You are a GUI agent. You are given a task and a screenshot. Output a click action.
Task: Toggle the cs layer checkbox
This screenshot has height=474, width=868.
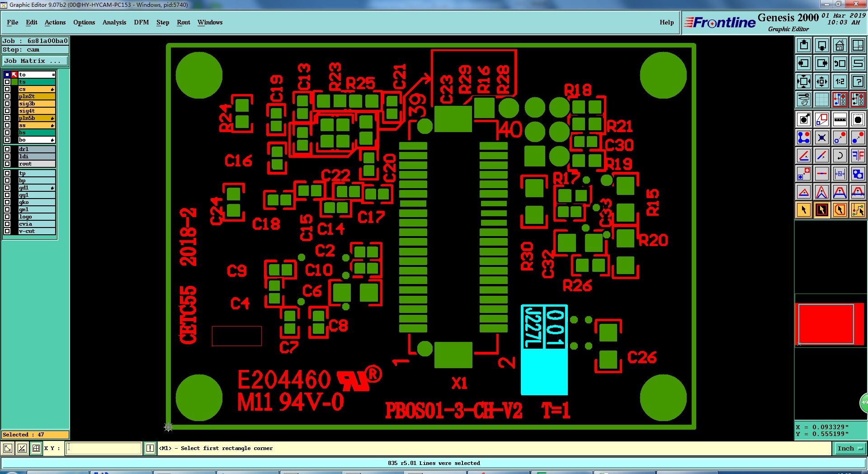pyautogui.click(x=7, y=89)
